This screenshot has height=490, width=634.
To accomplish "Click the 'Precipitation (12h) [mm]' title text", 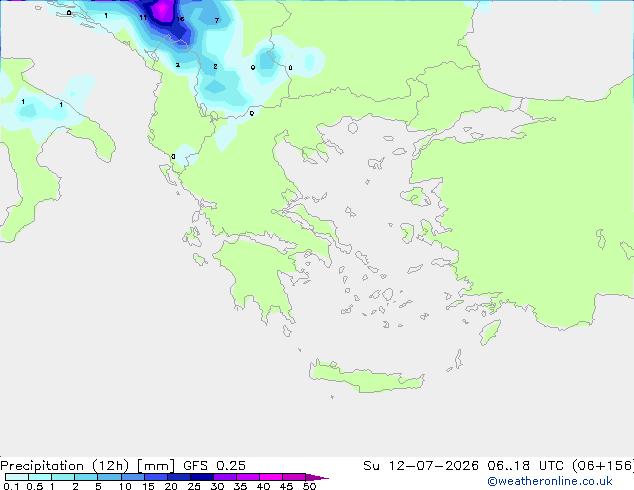I will coord(87,466).
